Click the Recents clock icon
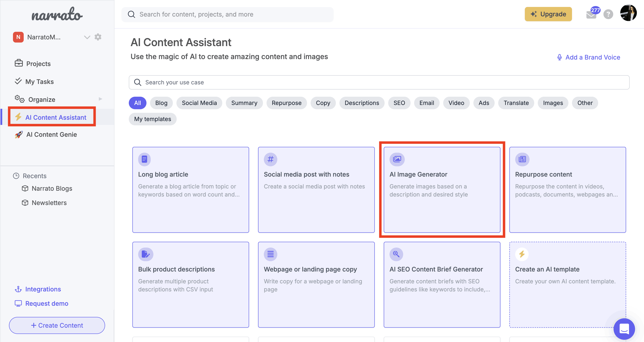The width and height of the screenshot is (644, 342). [x=16, y=176]
